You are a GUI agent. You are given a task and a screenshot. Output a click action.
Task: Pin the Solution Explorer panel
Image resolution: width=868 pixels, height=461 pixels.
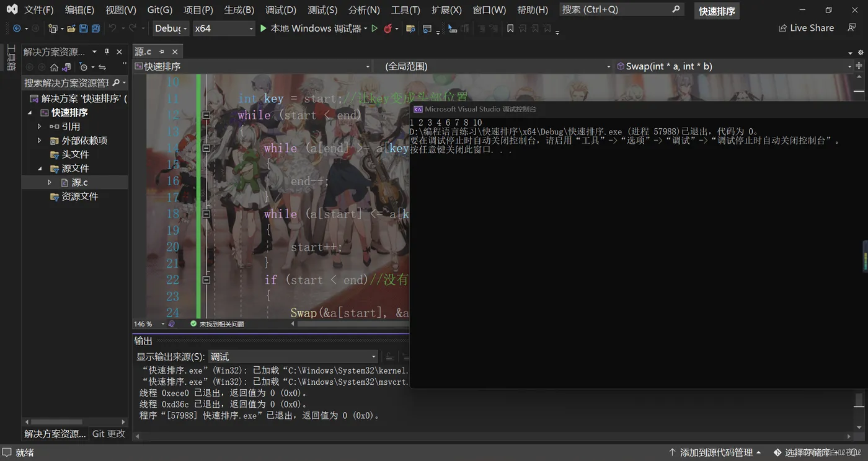click(107, 51)
